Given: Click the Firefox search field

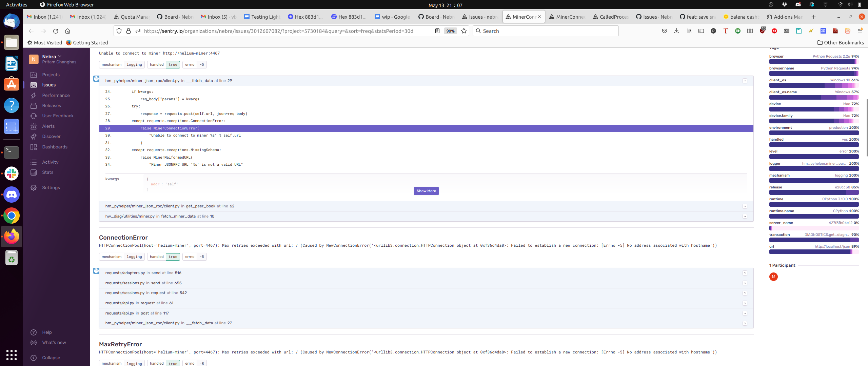Looking at the screenshot, I should pos(545,31).
